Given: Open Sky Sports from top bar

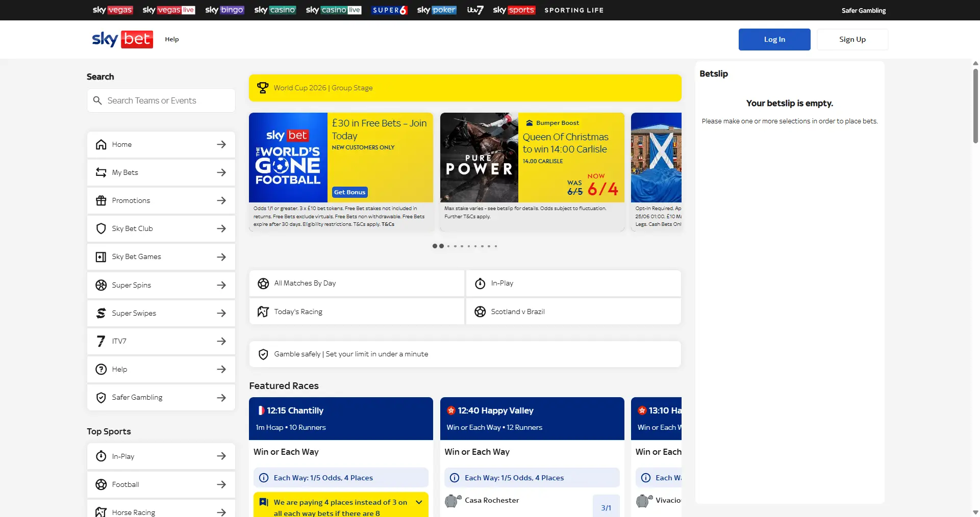Looking at the screenshot, I should [x=514, y=10].
